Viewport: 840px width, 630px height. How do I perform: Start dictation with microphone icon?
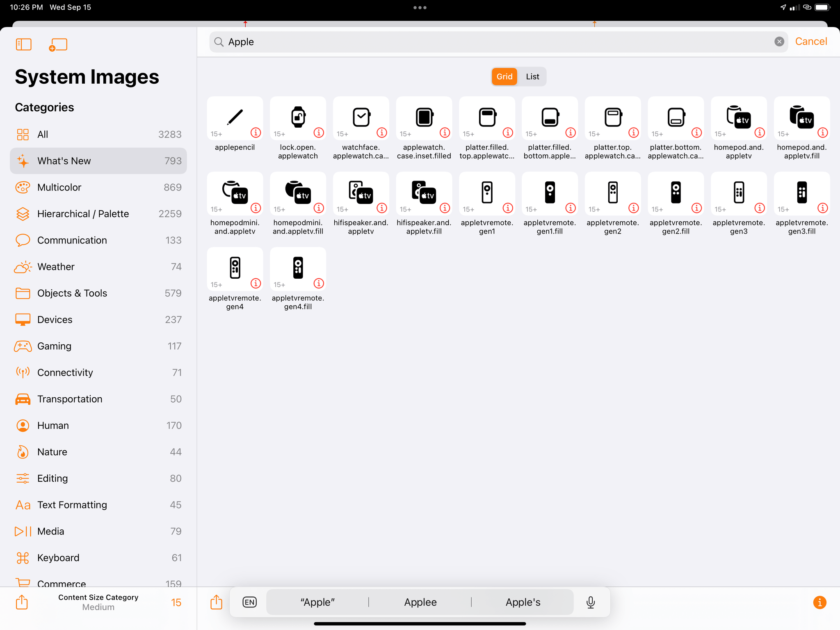tap(591, 602)
